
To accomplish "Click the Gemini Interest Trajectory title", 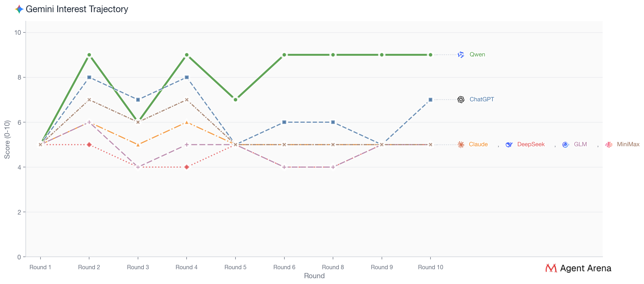I will (77, 9).
